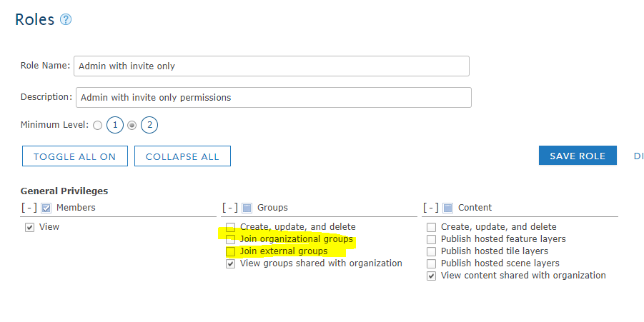Collapse the Groups privileges section
644x322 pixels.
[x=229, y=208]
